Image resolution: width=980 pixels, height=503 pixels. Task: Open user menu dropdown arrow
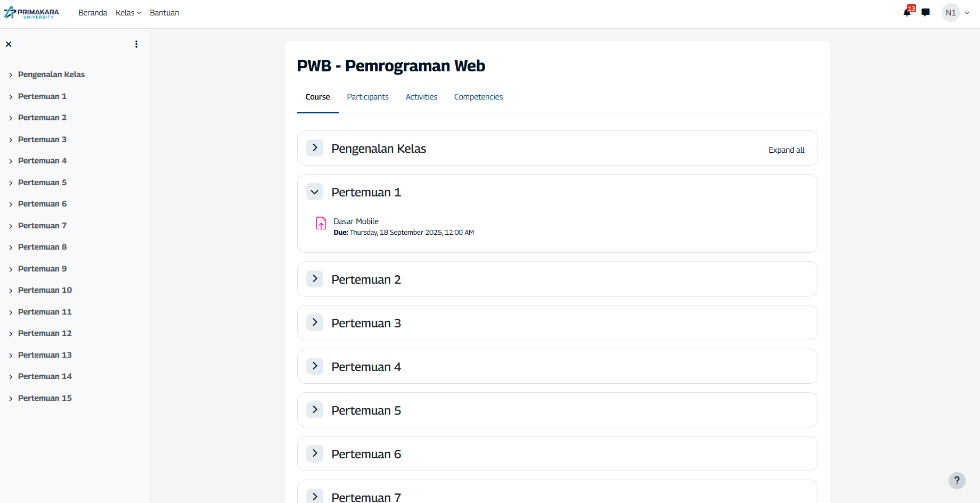(x=967, y=13)
